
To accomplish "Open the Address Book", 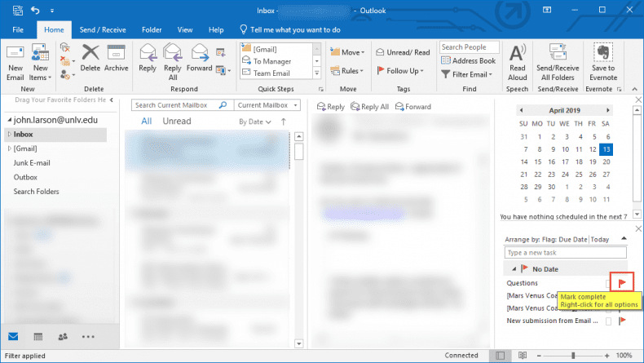I will point(469,60).
